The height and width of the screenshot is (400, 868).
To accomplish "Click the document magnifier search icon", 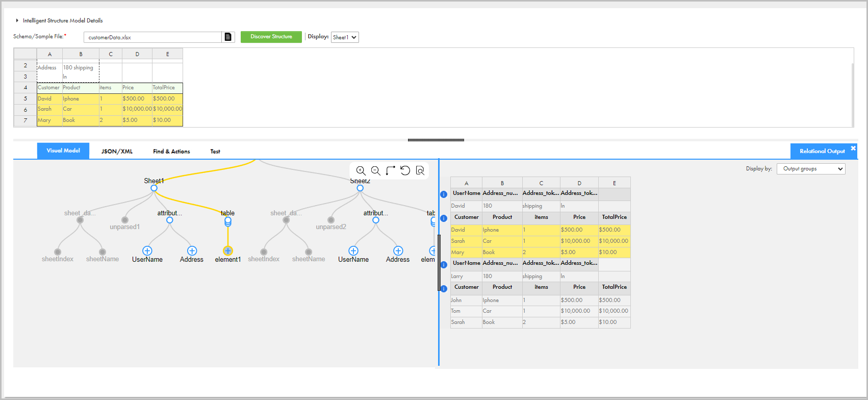I will coord(420,170).
